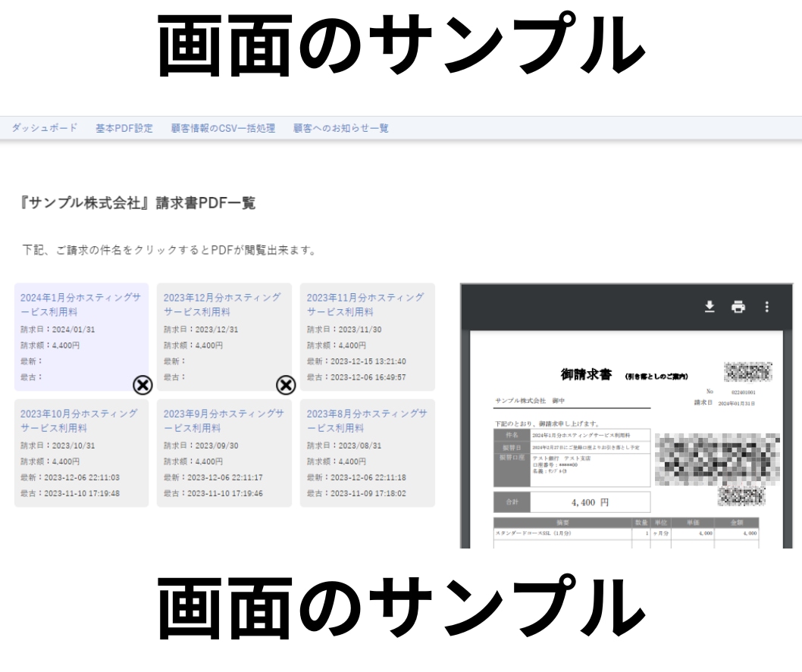802x672 pixels.
Task: Click 請求日：2023/11/30 text
Action: tap(344, 330)
